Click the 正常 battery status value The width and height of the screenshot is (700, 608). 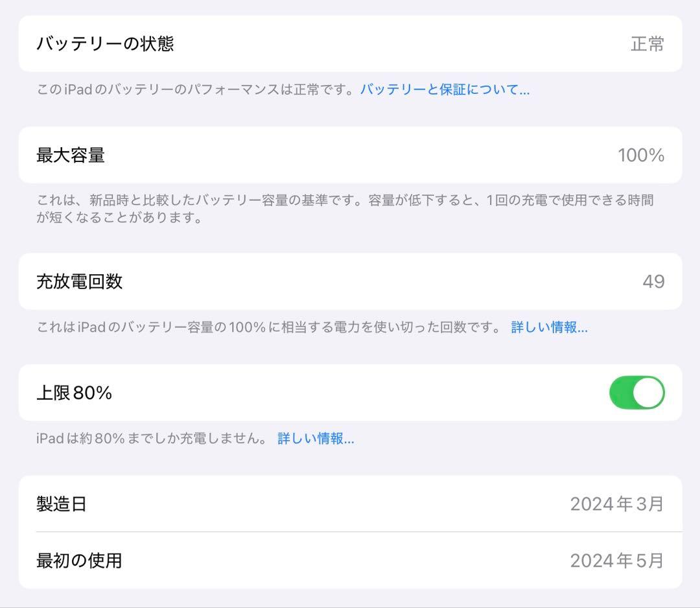[x=646, y=44]
